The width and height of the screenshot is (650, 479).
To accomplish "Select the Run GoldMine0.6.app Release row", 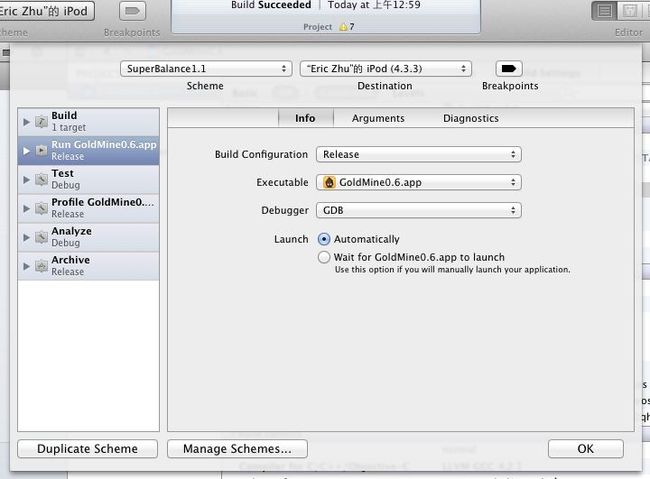I will (x=88, y=151).
